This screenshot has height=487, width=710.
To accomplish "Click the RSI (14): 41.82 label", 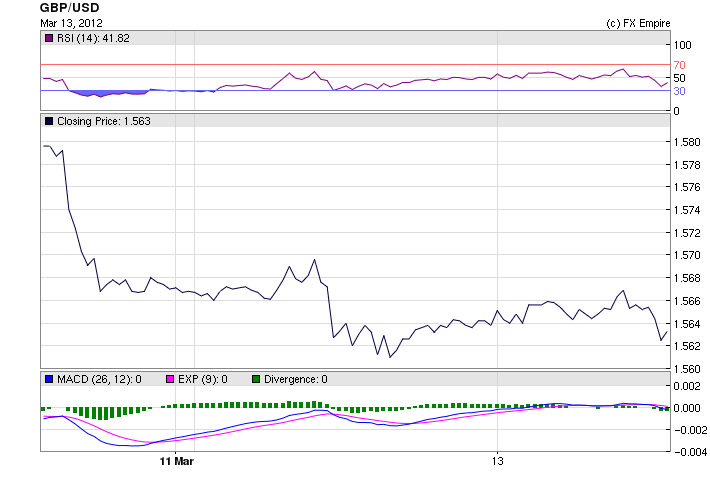I will (93, 38).
